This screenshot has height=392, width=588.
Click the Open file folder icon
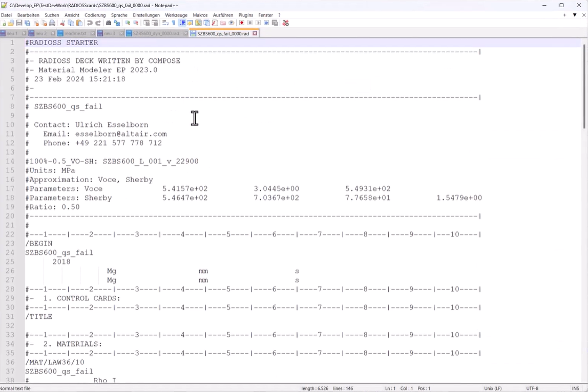(x=11, y=23)
